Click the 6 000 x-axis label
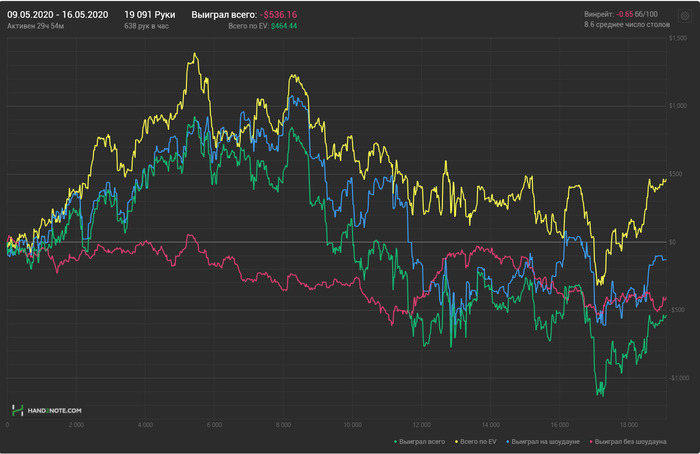The image size is (700, 454). 214,425
